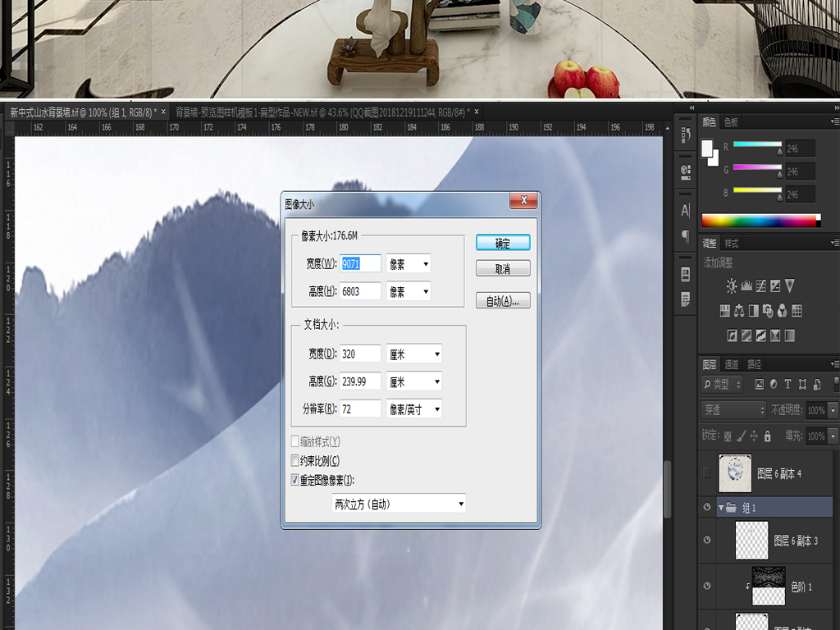Screen dimensions: 840x630
Task: Click the lock all layer icon
Action: 767,436
